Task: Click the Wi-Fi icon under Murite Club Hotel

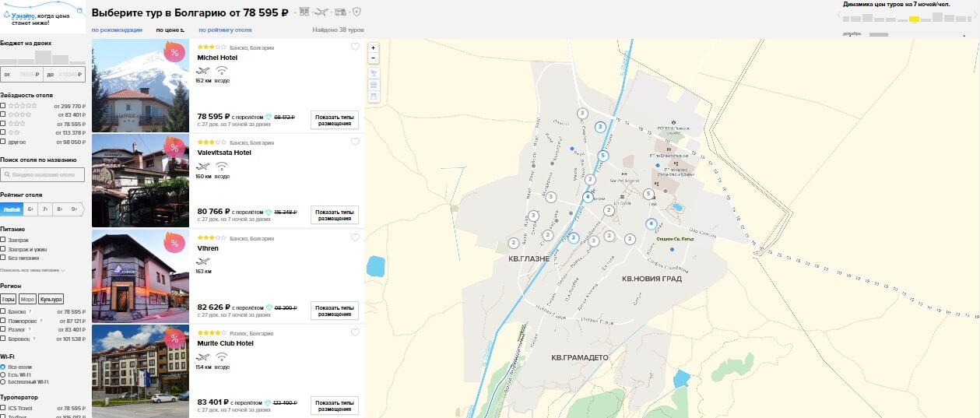Action: 221,357
